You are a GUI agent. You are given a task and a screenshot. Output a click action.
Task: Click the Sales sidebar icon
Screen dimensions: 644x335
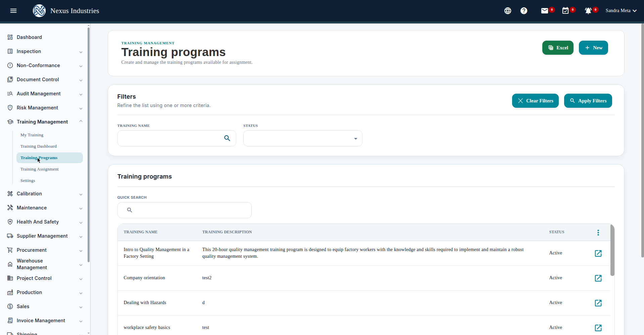point(10,306)
